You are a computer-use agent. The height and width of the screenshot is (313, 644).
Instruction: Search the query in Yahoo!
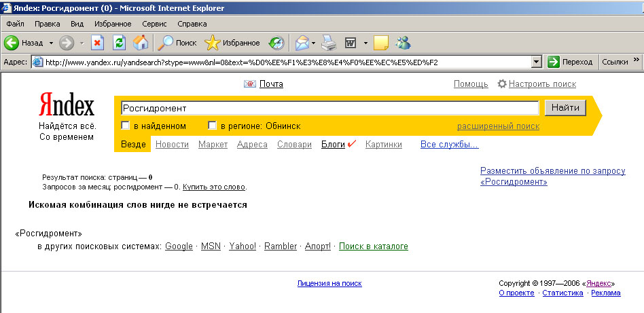click(243, 246)
